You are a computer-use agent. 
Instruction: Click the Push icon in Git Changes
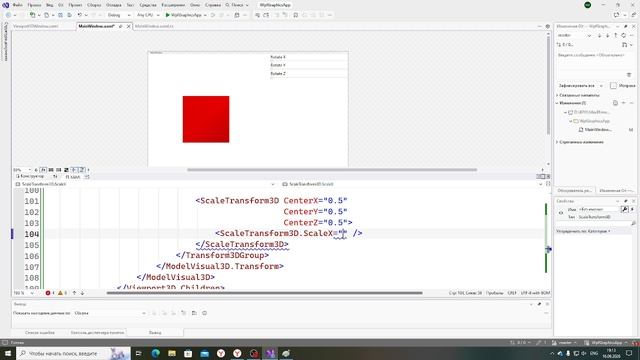pyautogui.click(x=616, y=36)
